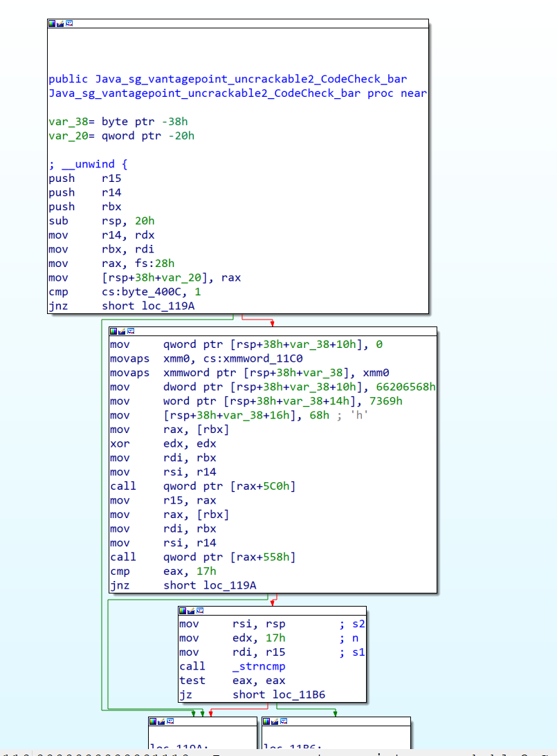The width and height of the screenshot is (557, 756).
Task: Set node color for the xmmword_11C0 block
Action: pos(113,331)
